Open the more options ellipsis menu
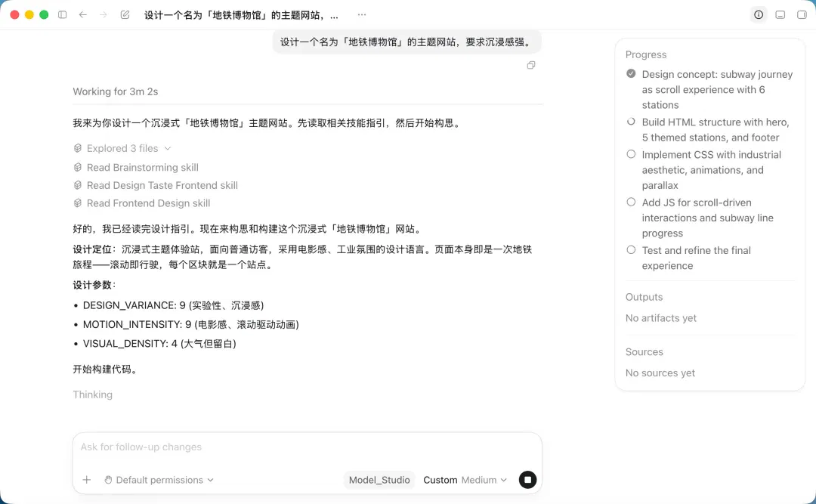The image size is (816, 504). pos(362,14)
